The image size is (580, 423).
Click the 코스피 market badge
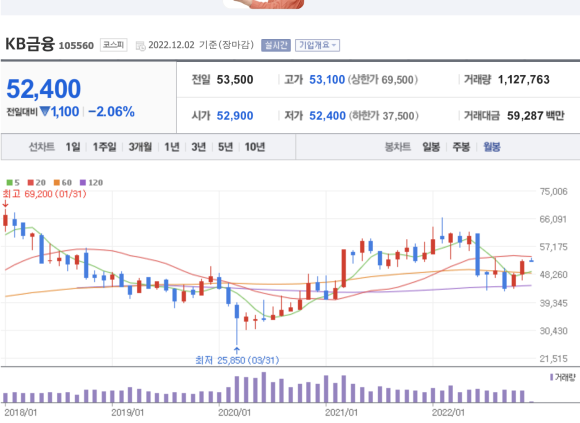pyautogui.click(x=114, y=45)
